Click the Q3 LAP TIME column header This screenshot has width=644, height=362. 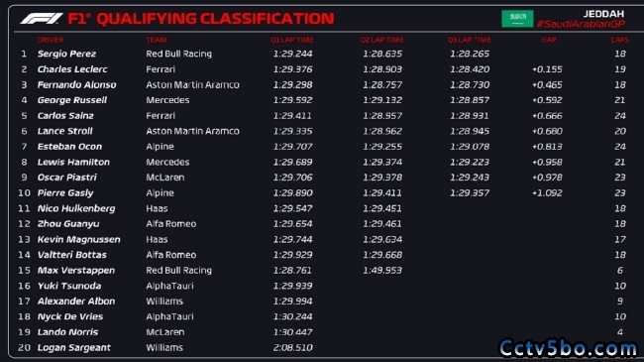pyautogui.click(x=470, y=40)
